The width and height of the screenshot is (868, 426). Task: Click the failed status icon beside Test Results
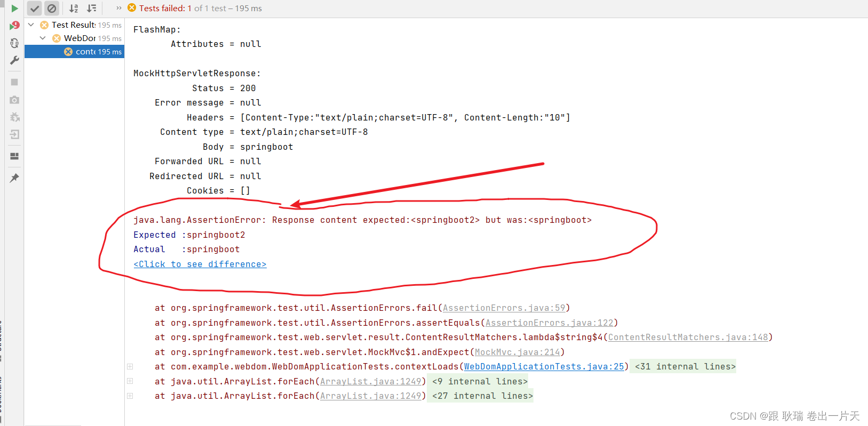(44, 25)
